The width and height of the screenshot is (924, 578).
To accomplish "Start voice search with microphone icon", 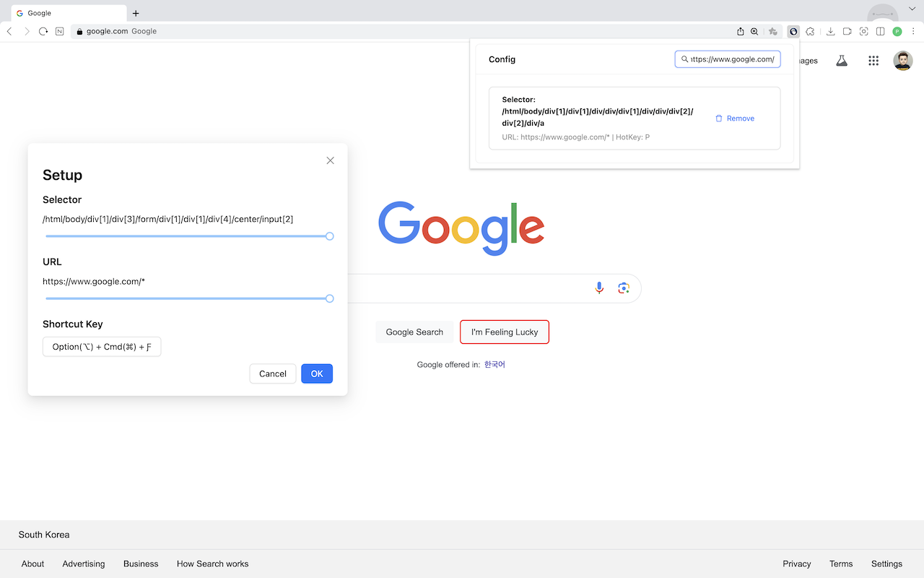I will pyautogui.click(x=599, y=288).
